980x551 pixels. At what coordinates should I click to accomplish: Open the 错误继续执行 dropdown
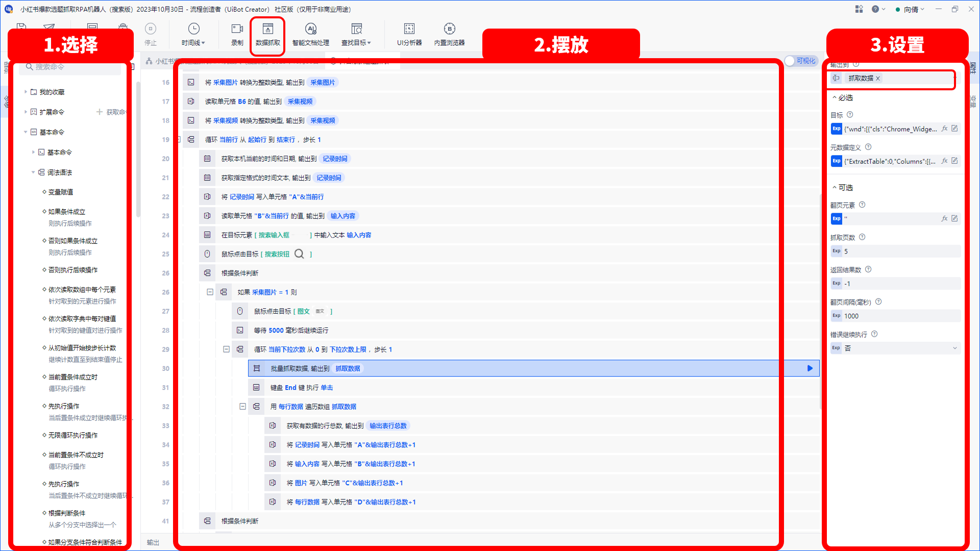click(x=896, y=348)
